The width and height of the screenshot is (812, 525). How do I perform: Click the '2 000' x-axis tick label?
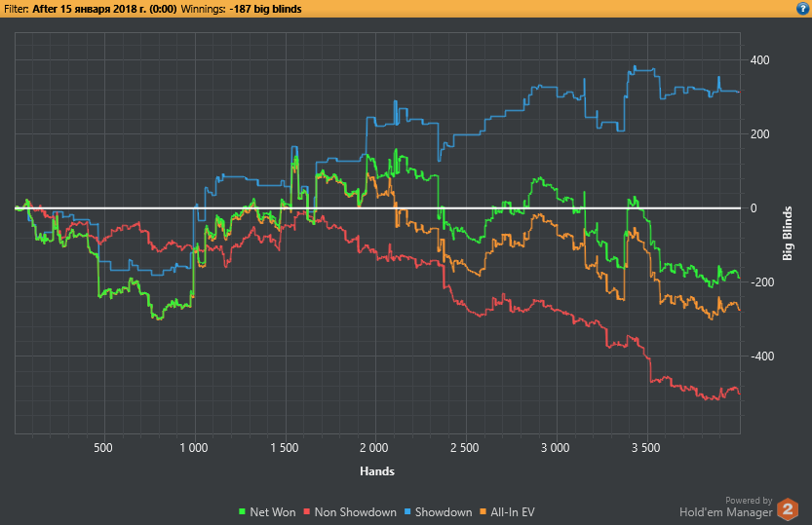pos(374,447)
